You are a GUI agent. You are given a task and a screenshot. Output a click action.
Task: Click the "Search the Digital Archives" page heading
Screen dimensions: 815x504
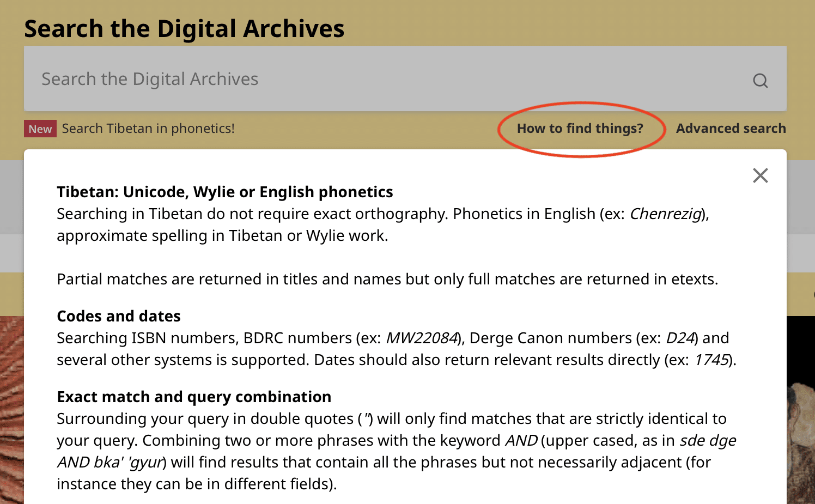(184, 29)
